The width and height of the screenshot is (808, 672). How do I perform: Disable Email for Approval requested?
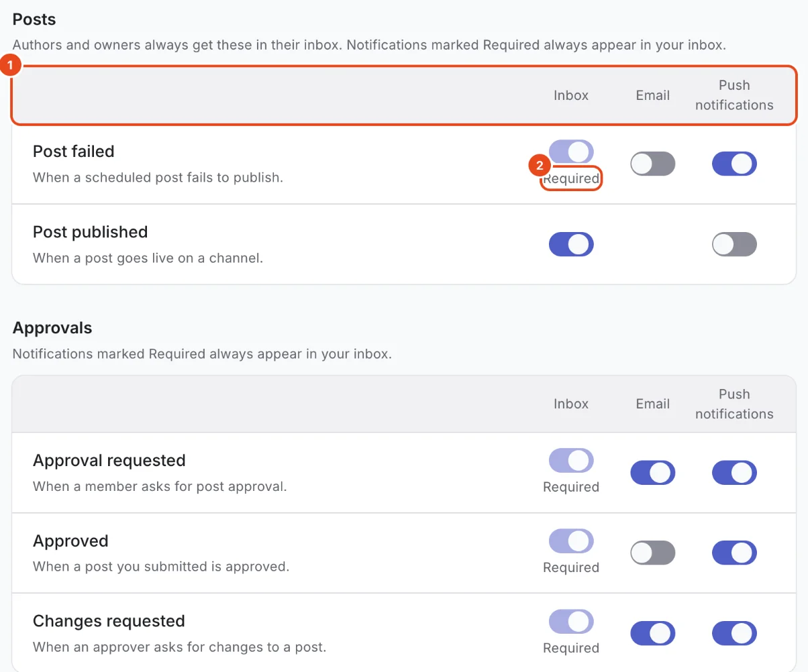point(652,472)
